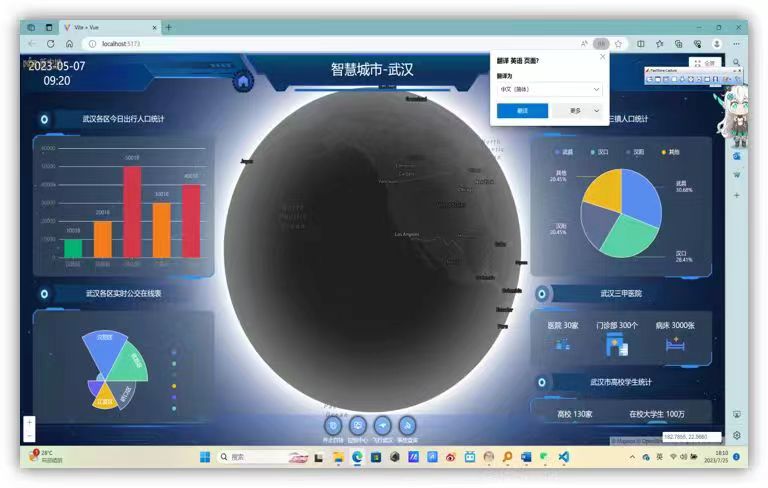The image size is (768, 488).
Task: Toggle the 武昌 series in pie legend
Action: coord(564,152)
